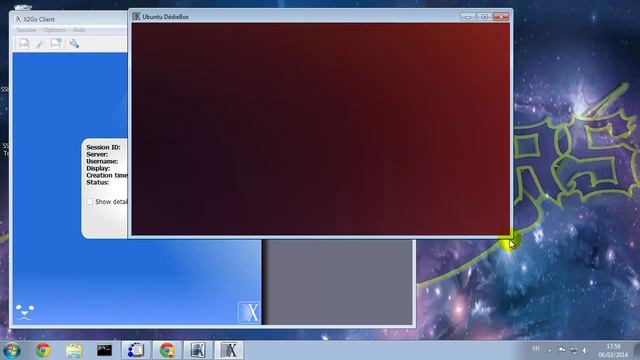Open the Aide menu in X2Go Client
Screen dimensions: 640x360
79,30
